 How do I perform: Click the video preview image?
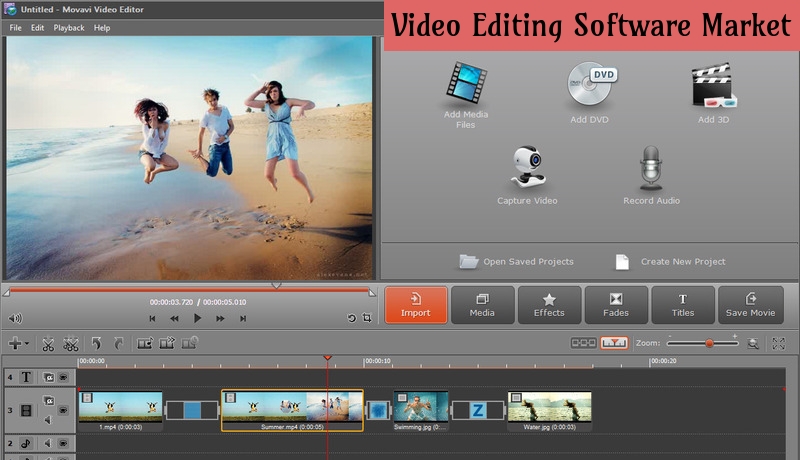(189, 158)
